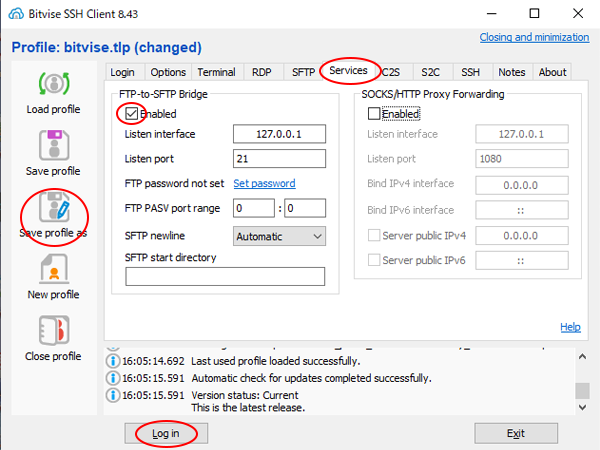
Task: Switch to the Login tab
Action: tap(122, 72)
